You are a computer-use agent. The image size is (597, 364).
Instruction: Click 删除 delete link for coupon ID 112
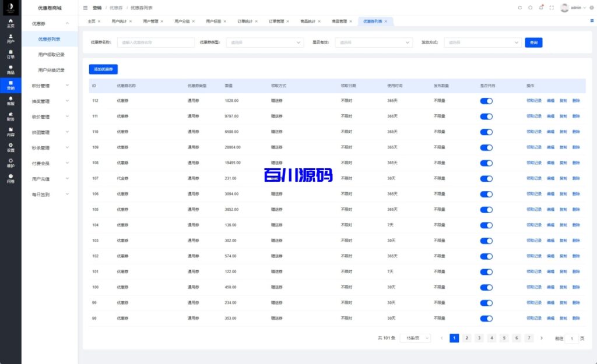[576, 101]
